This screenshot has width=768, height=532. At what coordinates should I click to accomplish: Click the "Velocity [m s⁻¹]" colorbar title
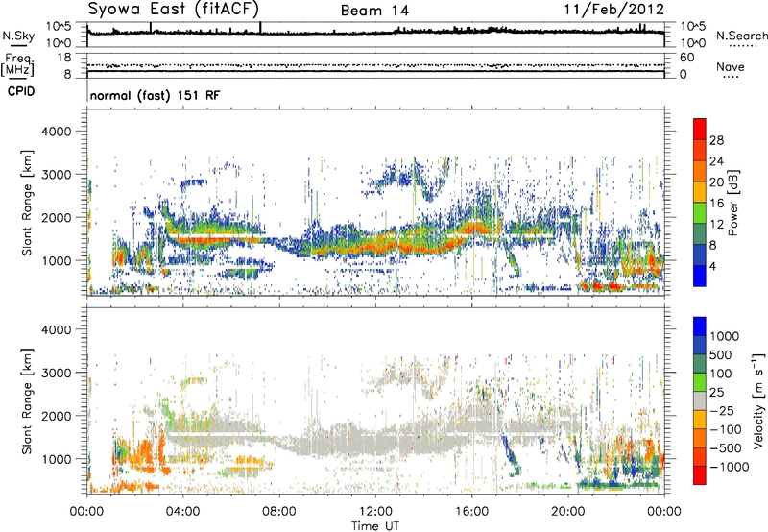757,400
